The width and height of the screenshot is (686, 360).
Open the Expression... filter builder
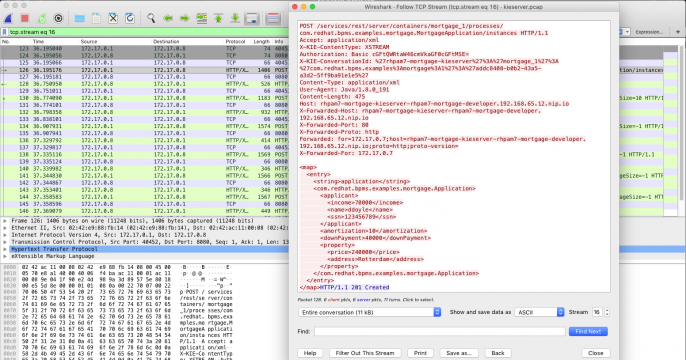coord(649,32)
